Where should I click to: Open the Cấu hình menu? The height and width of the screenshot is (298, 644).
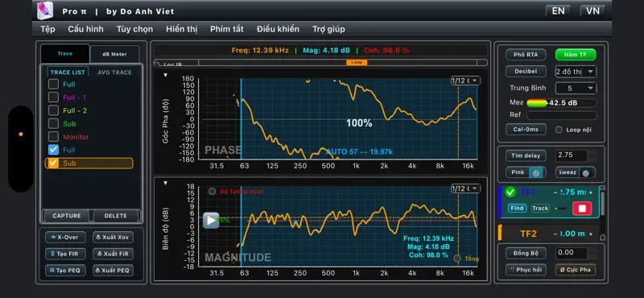[x=86, y=29]
